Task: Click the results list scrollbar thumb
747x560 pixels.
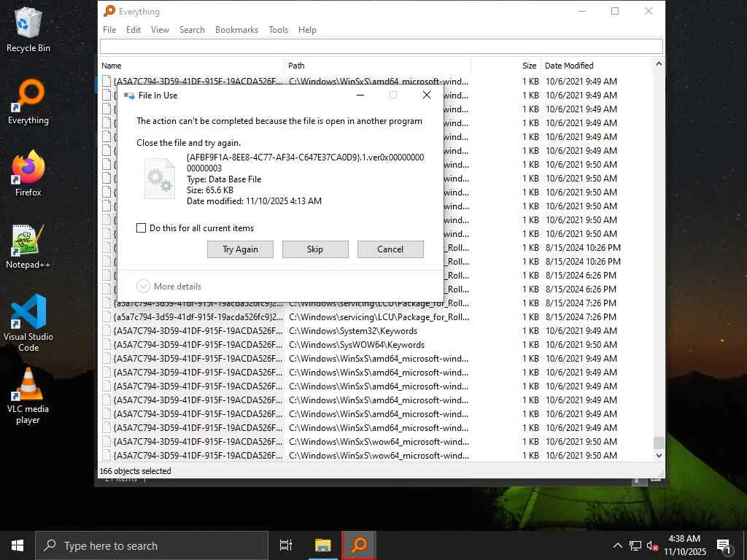Action: (x=659, y=443)
